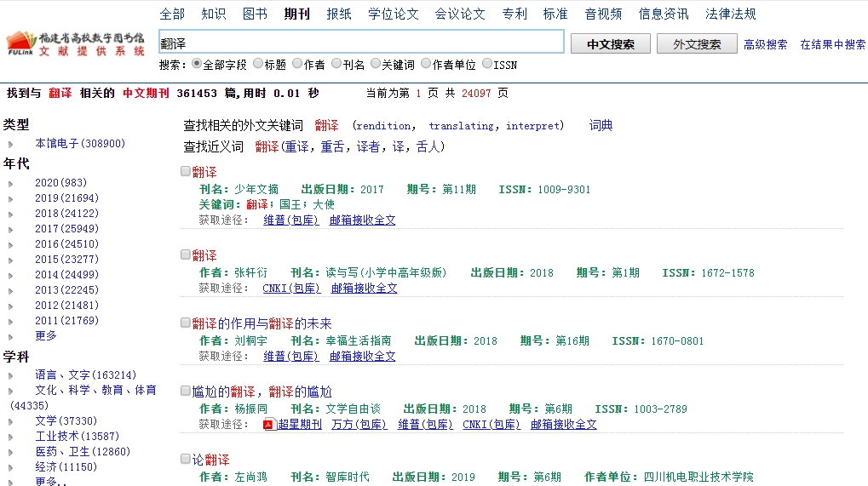
Task: Tick checkbox for 翻译的作用与翻译的未来
Action: (186, 323)
